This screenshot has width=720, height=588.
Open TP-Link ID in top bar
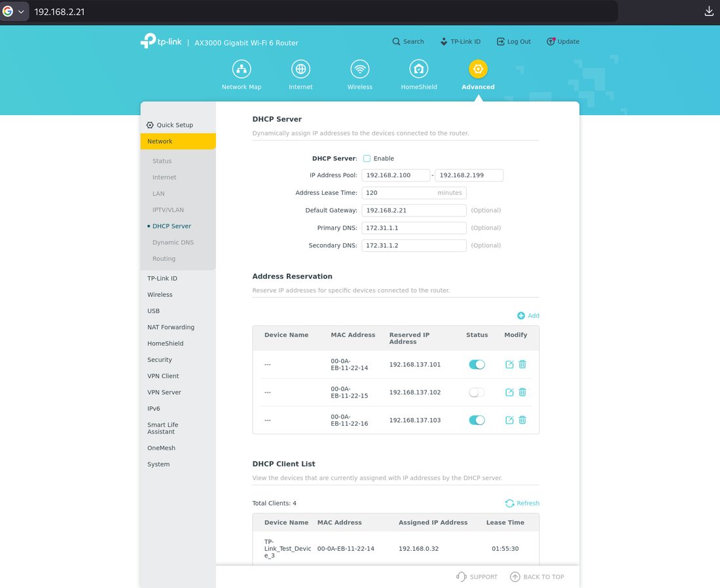[x=461, y=42]
